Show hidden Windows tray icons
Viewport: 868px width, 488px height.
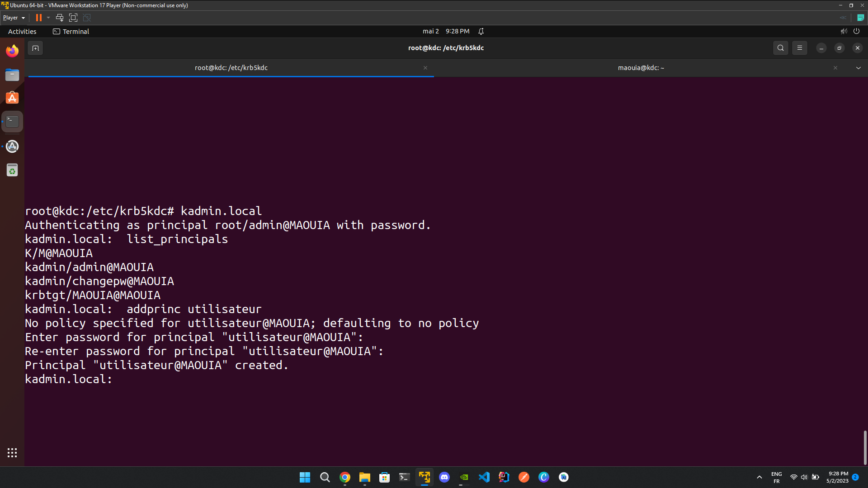point(759,477)
